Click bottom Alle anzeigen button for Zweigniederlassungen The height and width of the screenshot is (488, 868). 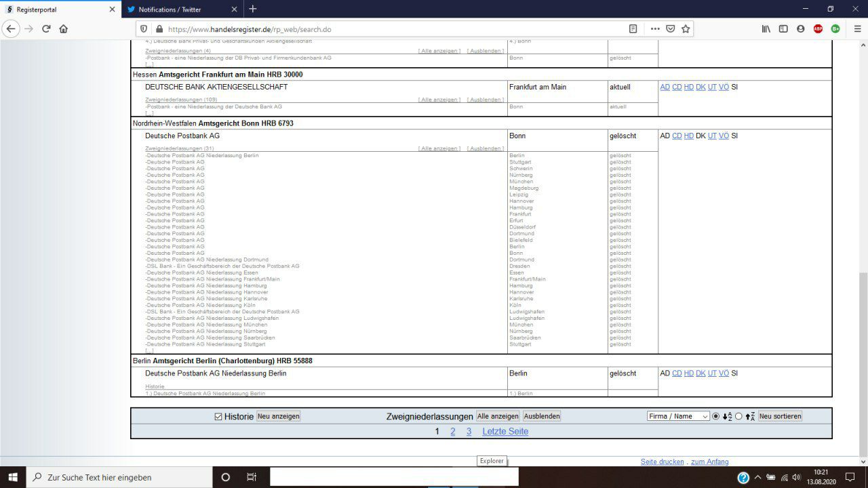[x=498, y=416]
